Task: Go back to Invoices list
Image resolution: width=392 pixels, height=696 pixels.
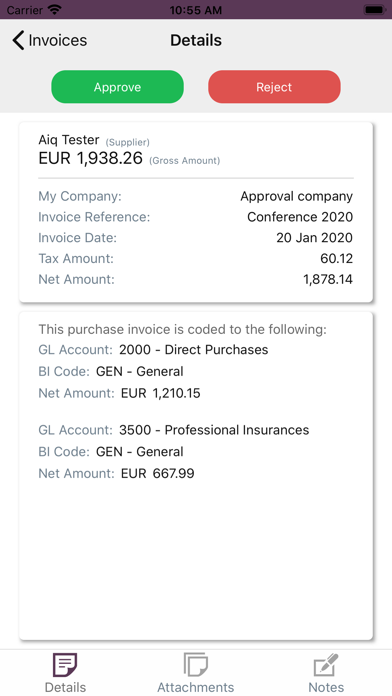Action: (x=50, y=40)
